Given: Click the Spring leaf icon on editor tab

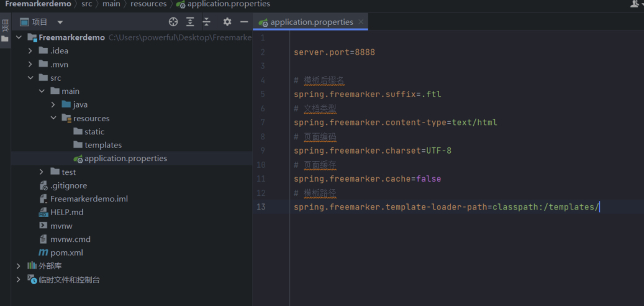Looking at the screenshot, I should pyautogui.click(x=263, y=22).
